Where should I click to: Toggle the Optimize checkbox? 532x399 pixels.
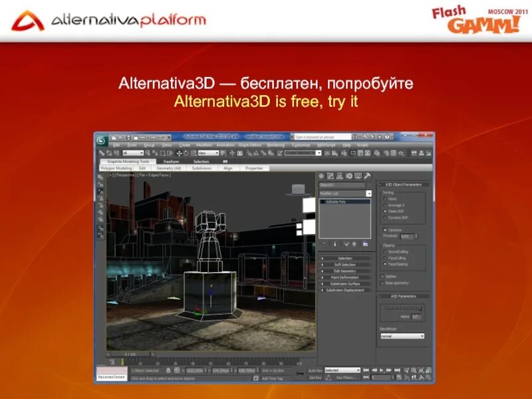[x=385, y=230]
